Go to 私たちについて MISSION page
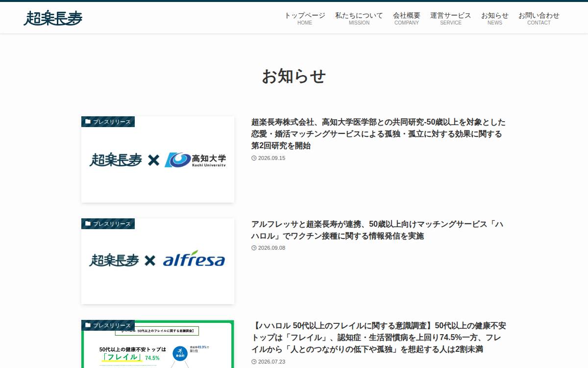This screenshot has width=588, height=368. coord(359,19)
